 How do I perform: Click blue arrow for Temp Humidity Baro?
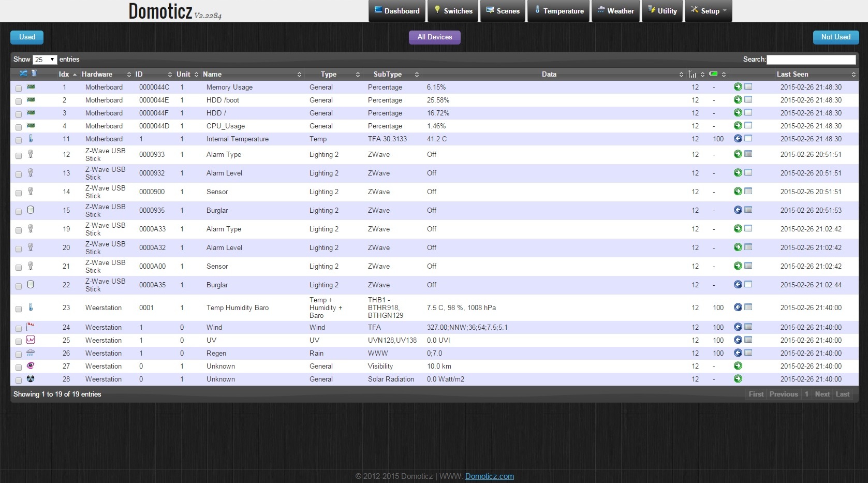(x=738, y=308)
